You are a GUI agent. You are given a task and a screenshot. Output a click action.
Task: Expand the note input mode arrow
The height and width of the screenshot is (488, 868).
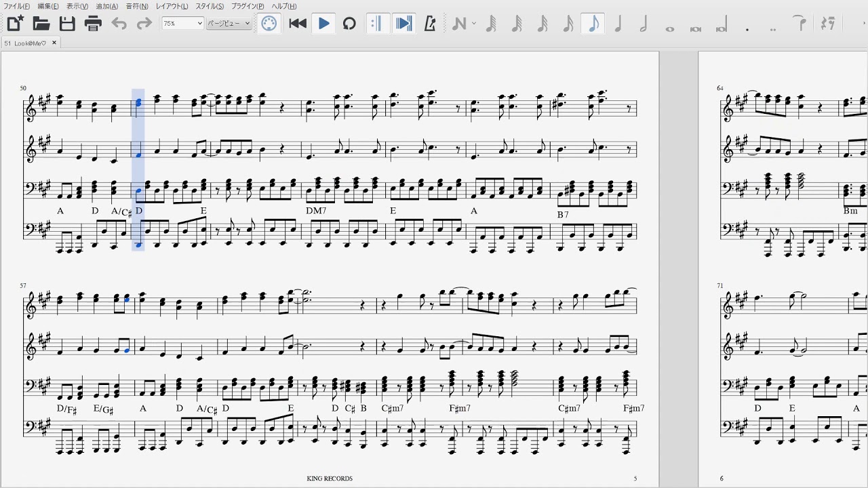point(474,24)
